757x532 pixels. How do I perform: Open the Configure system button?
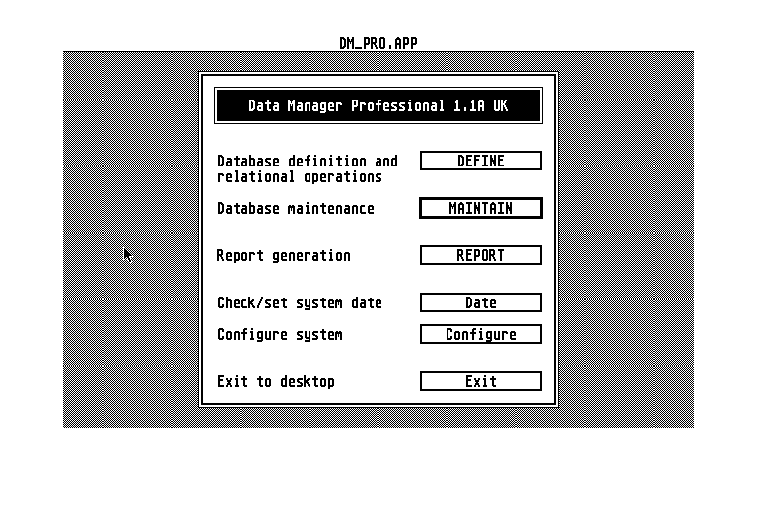point(481,334)
